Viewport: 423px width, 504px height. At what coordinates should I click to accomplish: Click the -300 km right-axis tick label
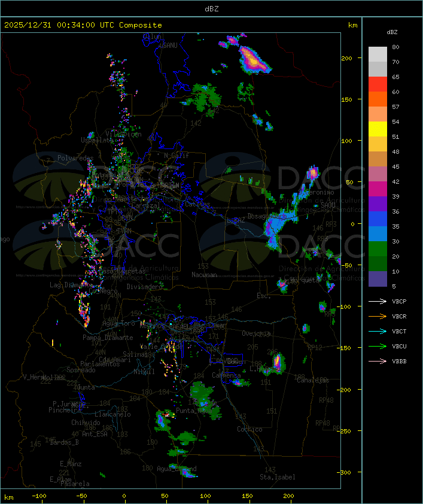[x=345, y=472]
